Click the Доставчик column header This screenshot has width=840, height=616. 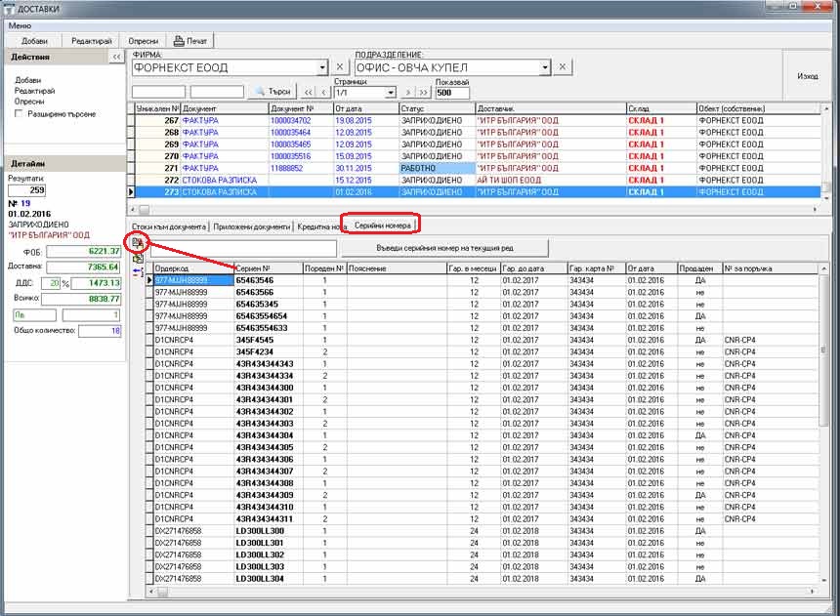[550, 108]
